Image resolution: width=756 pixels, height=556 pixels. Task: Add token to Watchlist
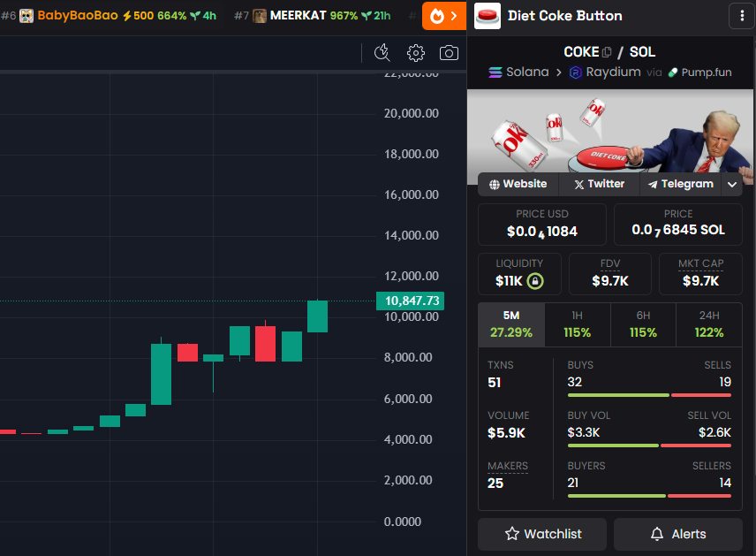pos(542,534)
